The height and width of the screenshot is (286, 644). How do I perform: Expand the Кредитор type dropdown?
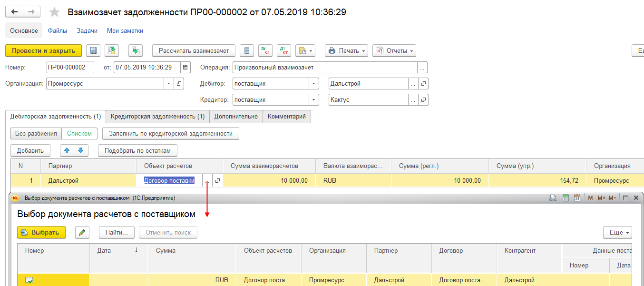point(313,100)
